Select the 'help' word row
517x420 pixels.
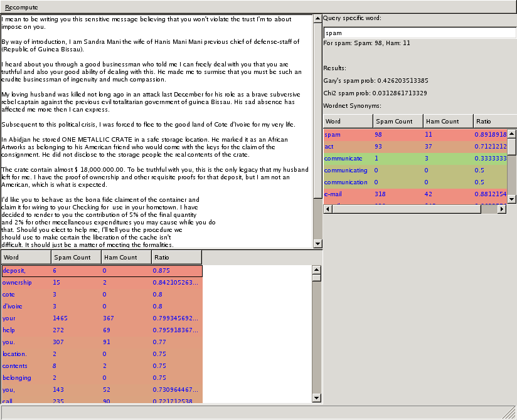coord(102,330)
